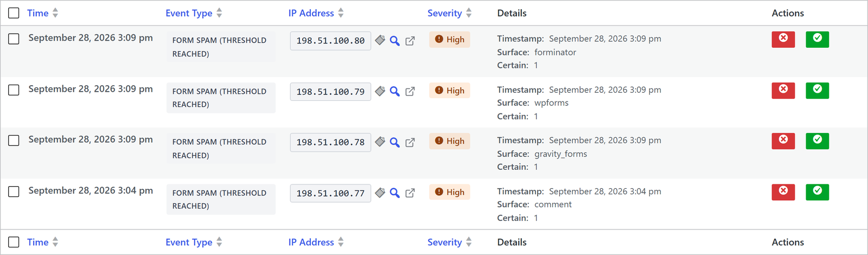This screenshot has width=868, height=255.
Task: Sort by Severity in the footer row
Action: click(x=449, y=242)
